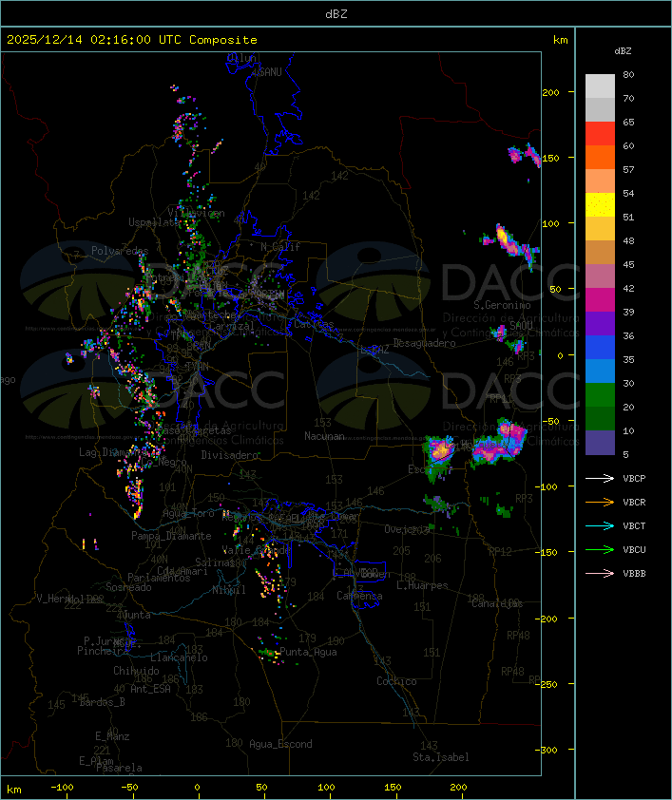
Task: Click the Agua_Toro place label
Action: coord(188,513)
